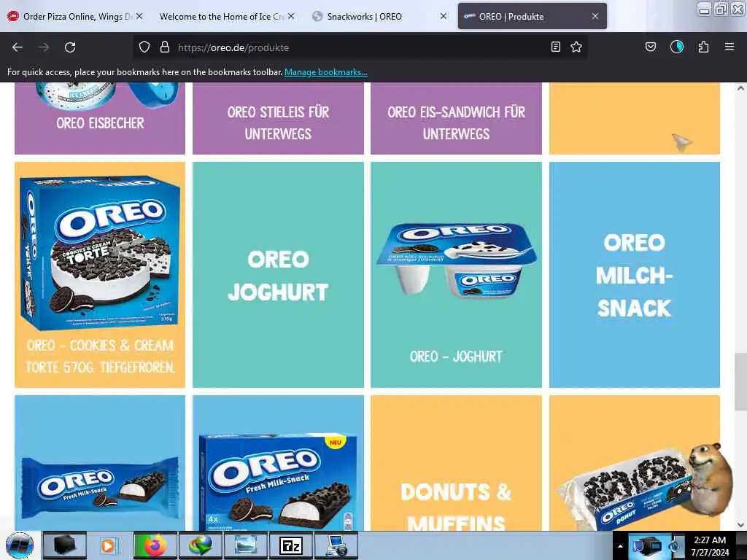Minimize the browser window
Viewport: 747px width, 560px height.
pyautogui.click(x=705, y=9)
